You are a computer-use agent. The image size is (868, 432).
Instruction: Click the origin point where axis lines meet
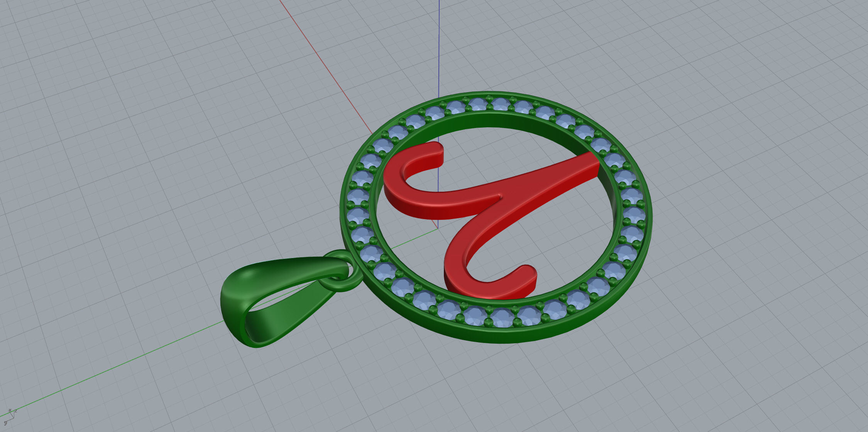438,228
